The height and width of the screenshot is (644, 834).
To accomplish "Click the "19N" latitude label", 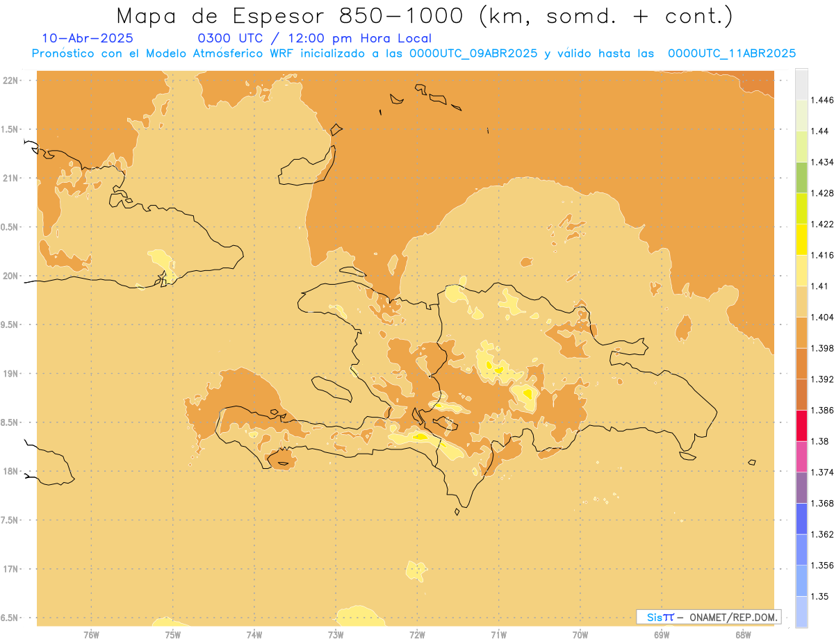I will coord(12,373).
